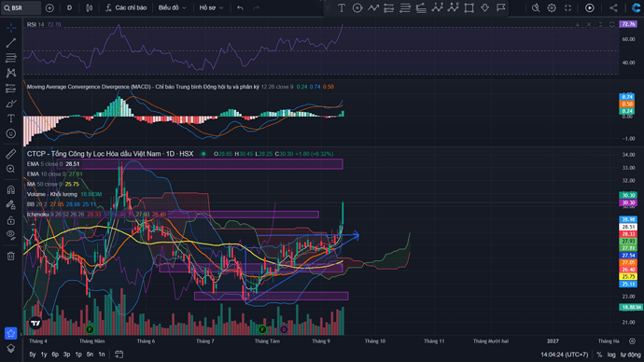This screenshot has width=644, height=362.
Task: Click the MACD indicator legend title
Action: click(x=143, y=87)
